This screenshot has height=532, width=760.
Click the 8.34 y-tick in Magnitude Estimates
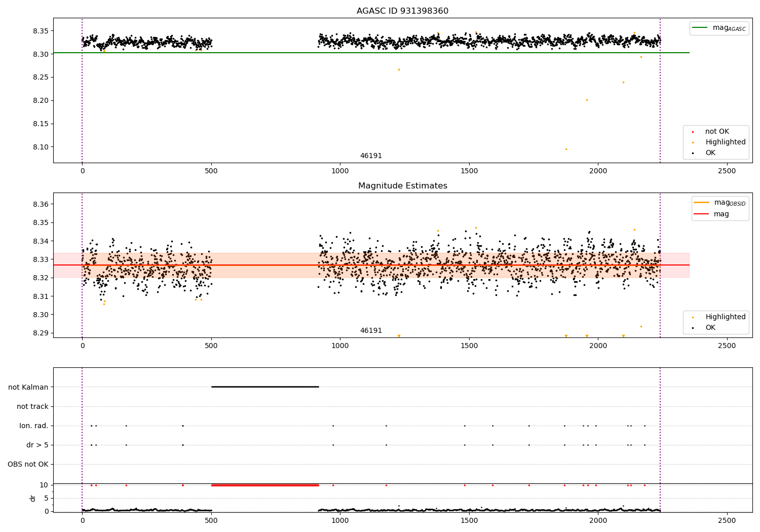coord(41,242)
